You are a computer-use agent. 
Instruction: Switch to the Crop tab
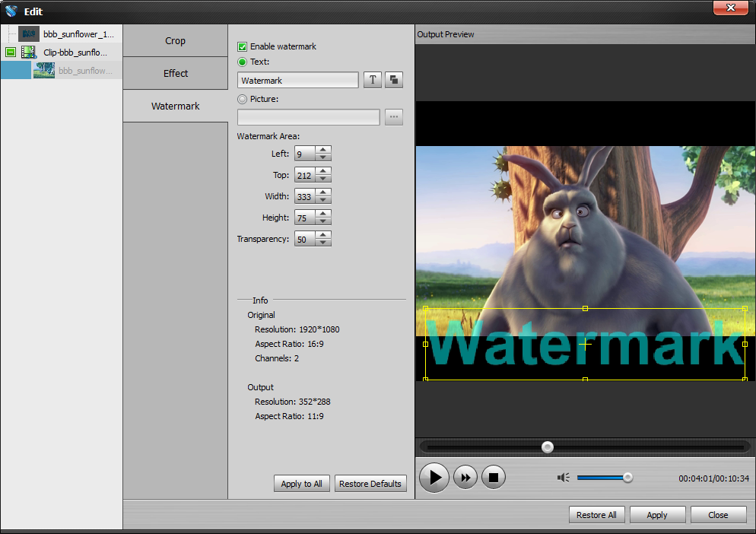[x=175, y=41]
